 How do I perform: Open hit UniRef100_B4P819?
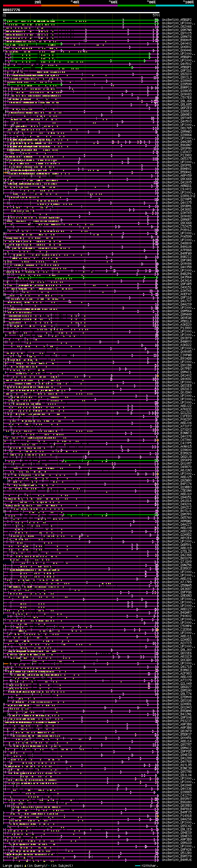(177, 809)
